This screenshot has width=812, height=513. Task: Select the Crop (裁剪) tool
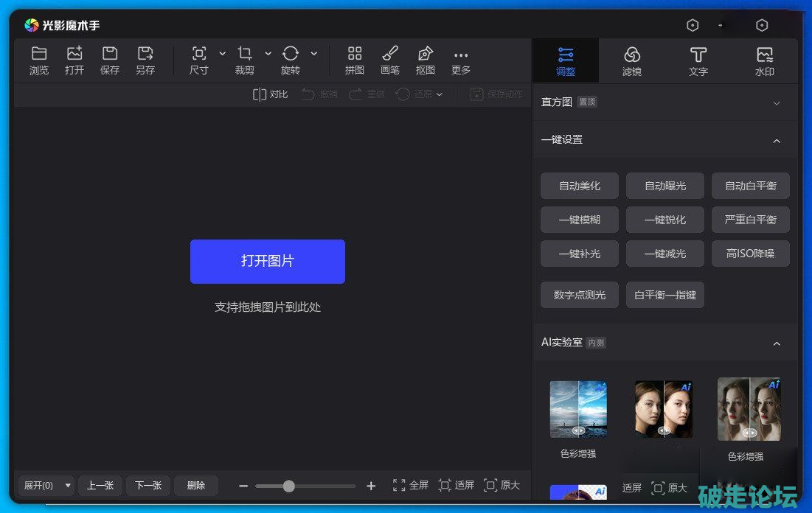click(245, 54)
